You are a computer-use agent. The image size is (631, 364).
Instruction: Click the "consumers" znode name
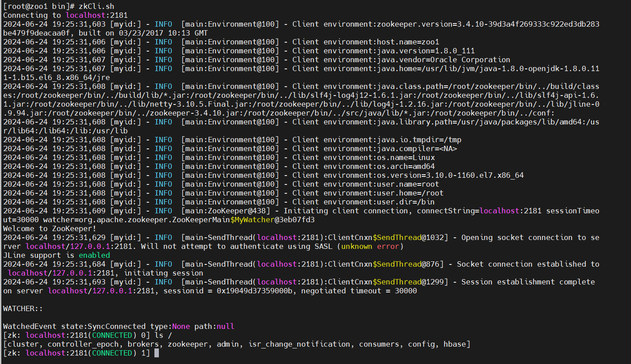coord(379,344)
